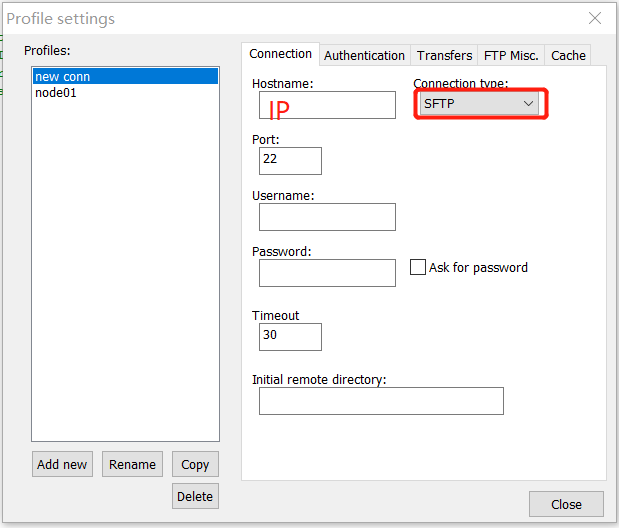Click the Timeout field showing 30
The height and width of the screenshot is (528, 619).
[x=290, y=336]
